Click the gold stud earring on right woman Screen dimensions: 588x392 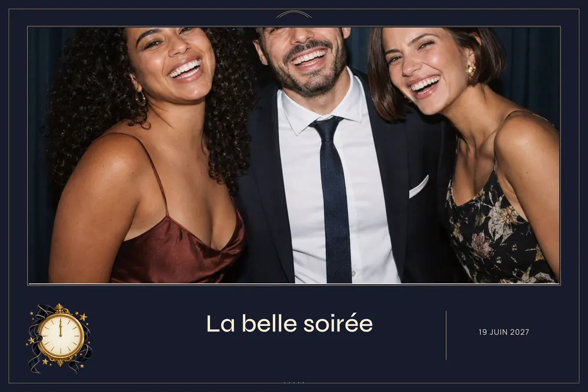coord(472,70)
